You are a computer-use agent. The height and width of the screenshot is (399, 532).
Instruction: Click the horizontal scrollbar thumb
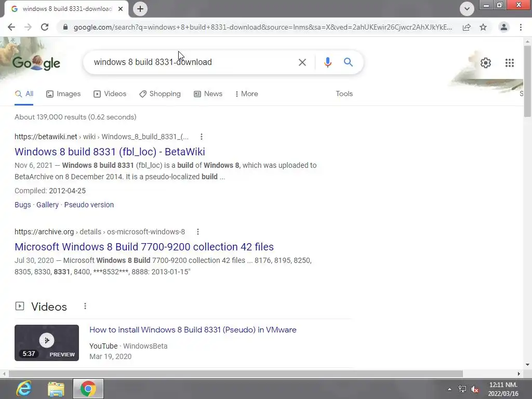(x=236, y=374)
